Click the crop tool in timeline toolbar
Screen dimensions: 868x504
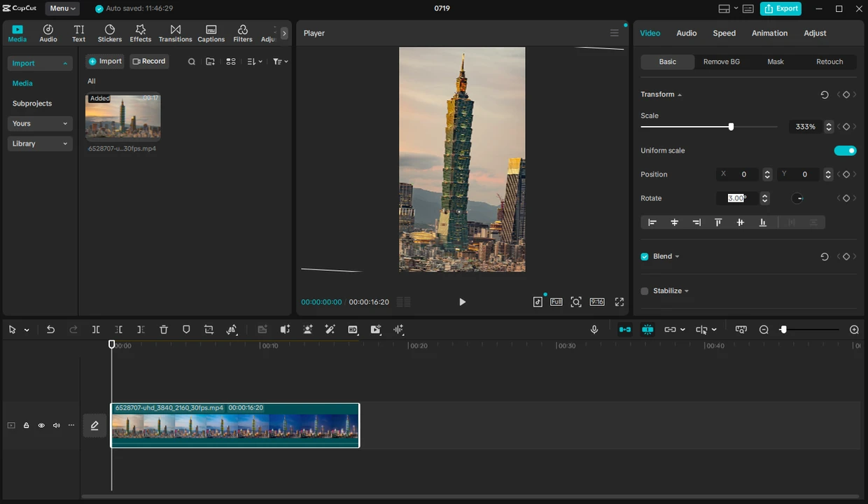point(209,330)
